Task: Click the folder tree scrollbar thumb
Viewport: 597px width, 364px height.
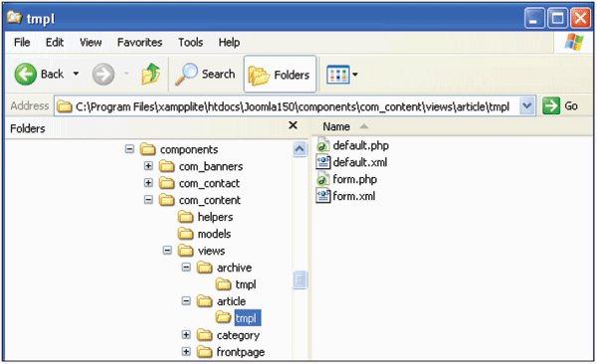Action: (300, 279)
